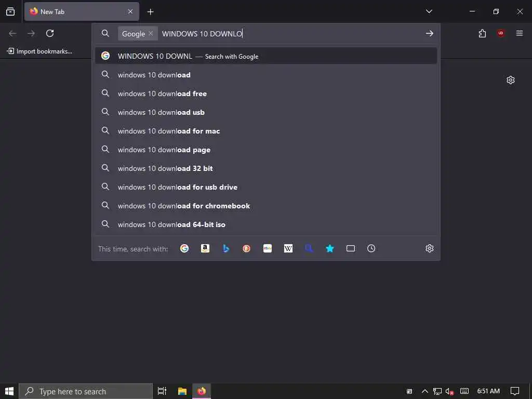Select suggestion 'windows 10 download 32 bit'
Screen dimensions: 532x399
[x=266, y=168]
